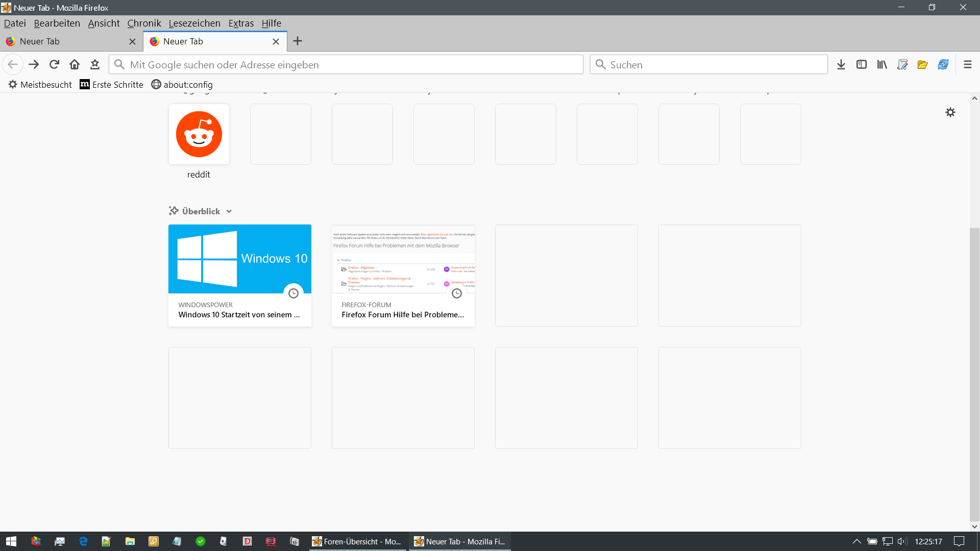Click the scroll down arrow on scrollbar
Viewport: 980px width, 551px height.
point(974,527)
